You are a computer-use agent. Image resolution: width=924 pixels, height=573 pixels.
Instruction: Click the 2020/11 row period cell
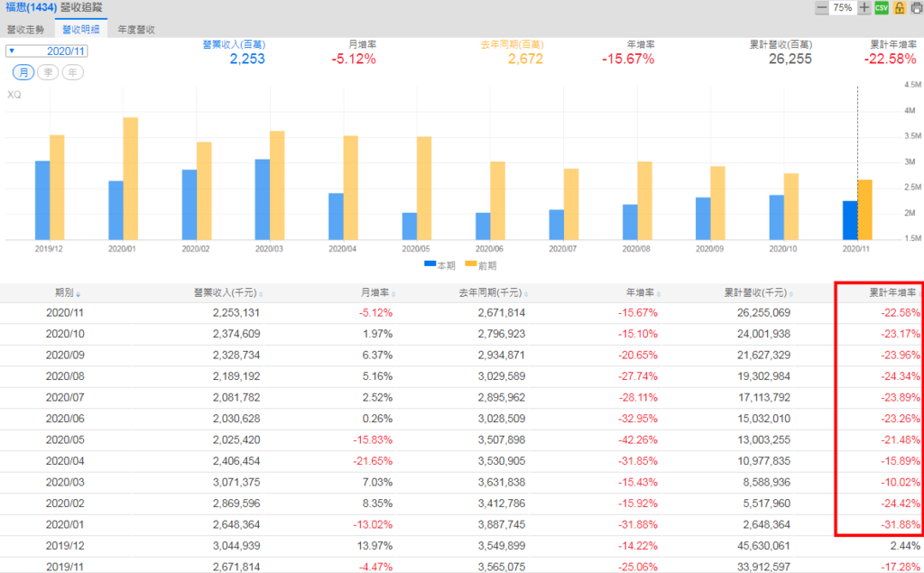point(65,312)
